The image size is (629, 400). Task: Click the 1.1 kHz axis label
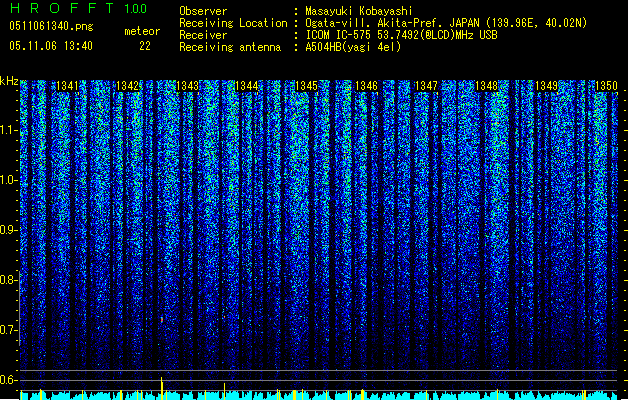coord(8,130)
